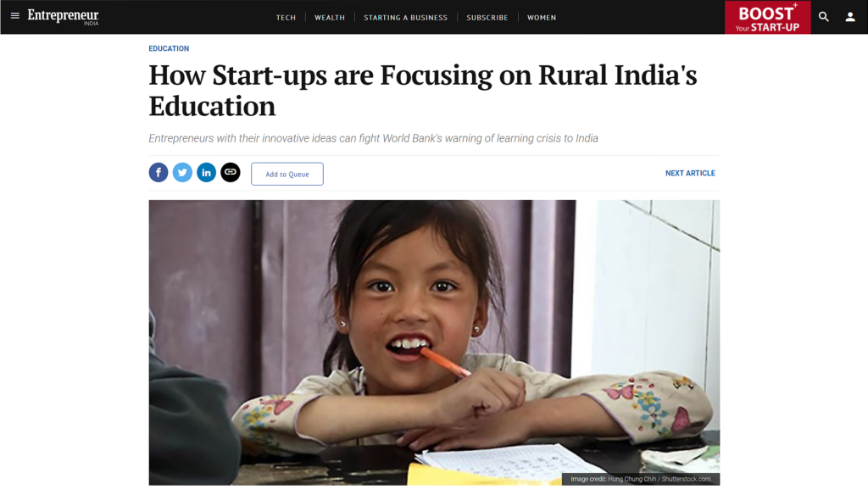
Task: Open the hamburger menu
Action: click(x=15, y=16)
